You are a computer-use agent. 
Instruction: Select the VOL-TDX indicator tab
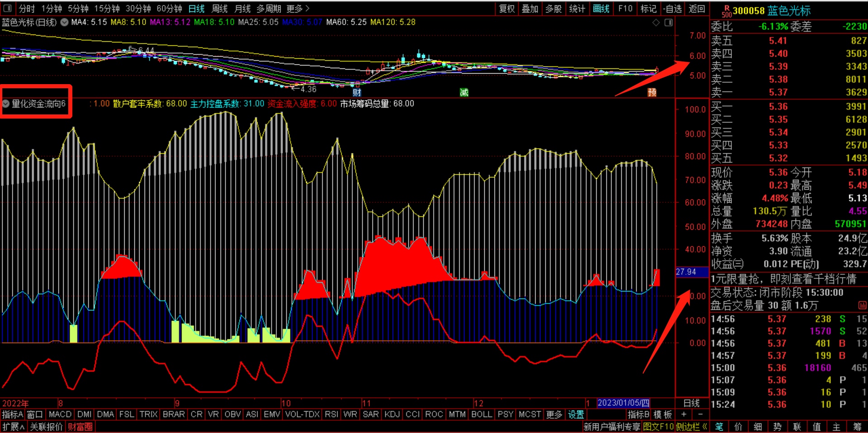coord(302,414)
